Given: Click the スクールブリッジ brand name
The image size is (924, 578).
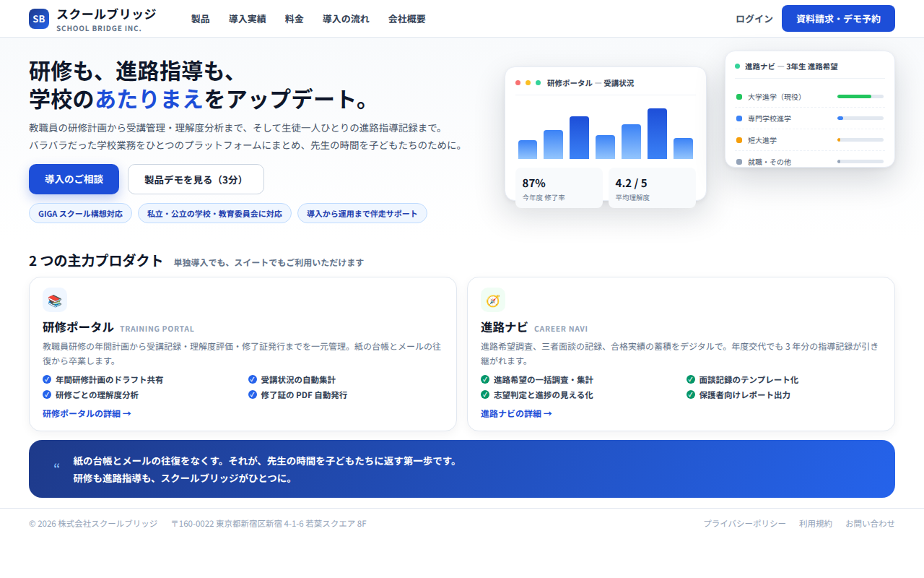Looking at the screenshot, I should [106, 14].
